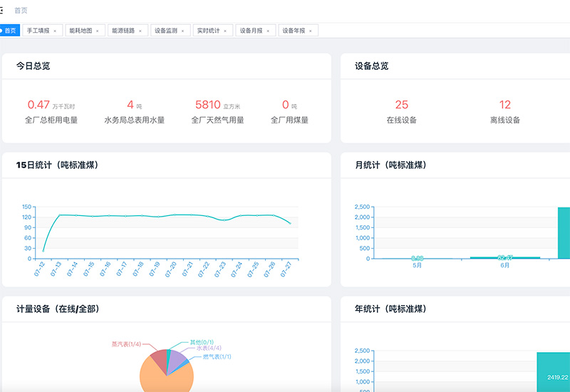Switch to the 首页 tab
Screen dimensions: 570x392
(x=10, y=31)
